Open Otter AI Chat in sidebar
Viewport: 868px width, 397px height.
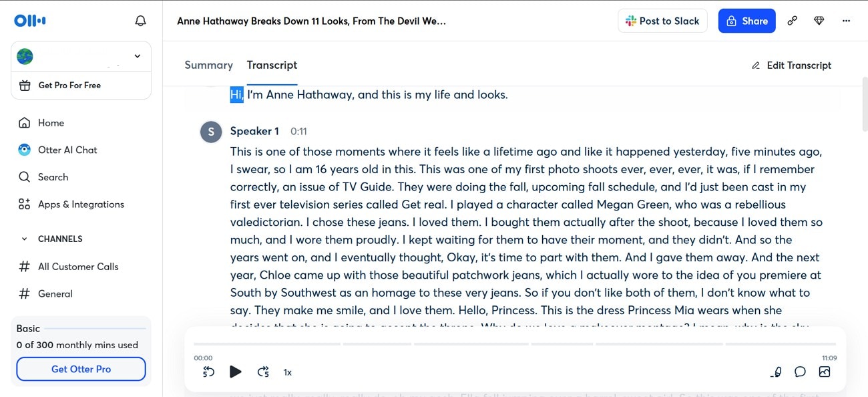67,150
